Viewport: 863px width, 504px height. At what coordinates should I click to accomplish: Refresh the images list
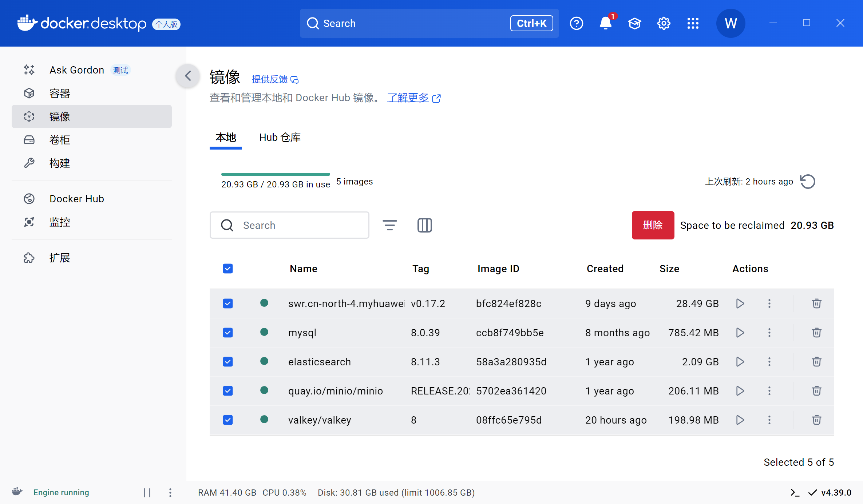coord(808,182)
